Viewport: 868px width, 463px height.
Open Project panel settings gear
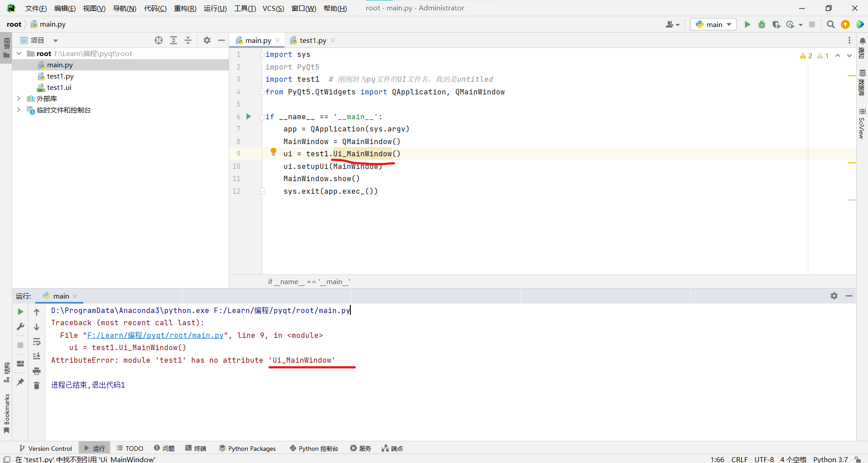(x=207, y=40)
